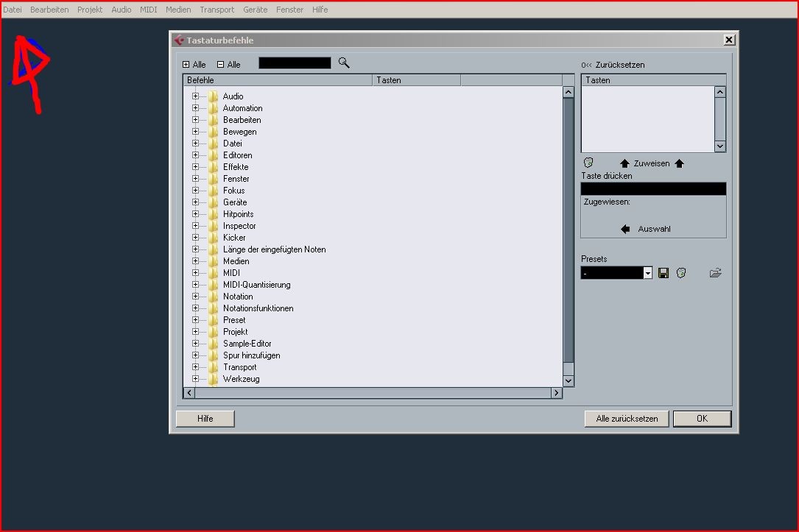
Task: Select the Inspector row
Action: click(x=239, y=225)
